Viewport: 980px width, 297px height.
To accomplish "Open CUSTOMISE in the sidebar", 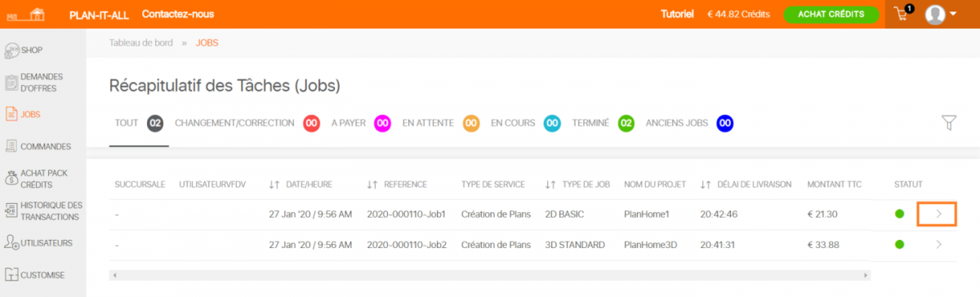I will point(34,275).
